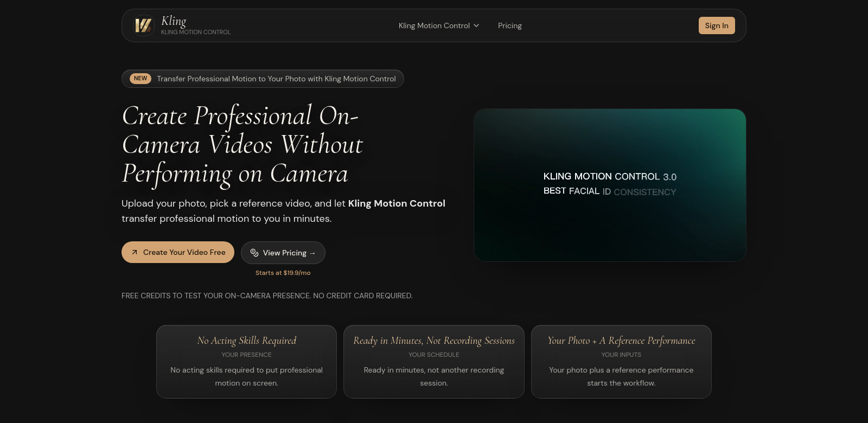Open the Transfer Professional Motion announcement text

tap(277, 79)
